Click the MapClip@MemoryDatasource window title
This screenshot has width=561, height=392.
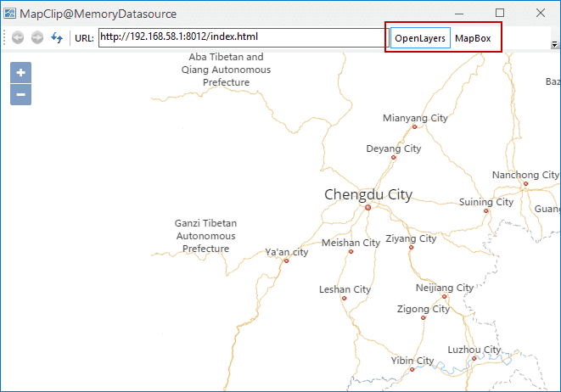pos(98,14)
